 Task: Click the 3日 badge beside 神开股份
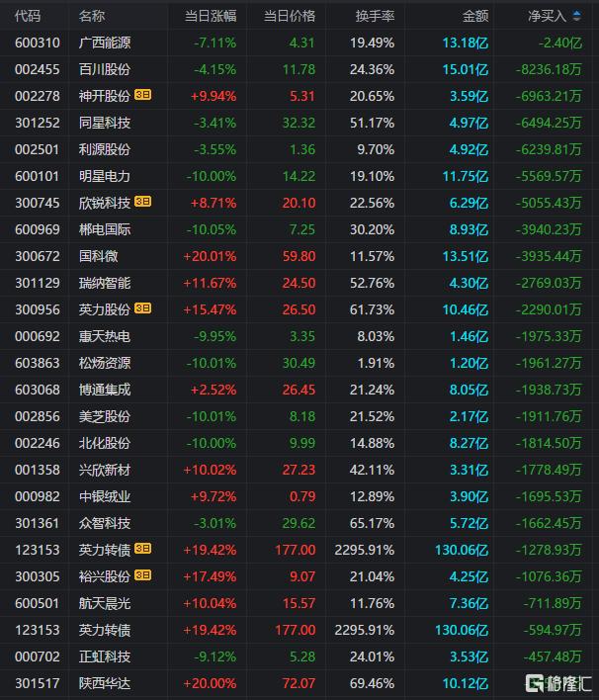pyautogui.click(x=143, y=95)
